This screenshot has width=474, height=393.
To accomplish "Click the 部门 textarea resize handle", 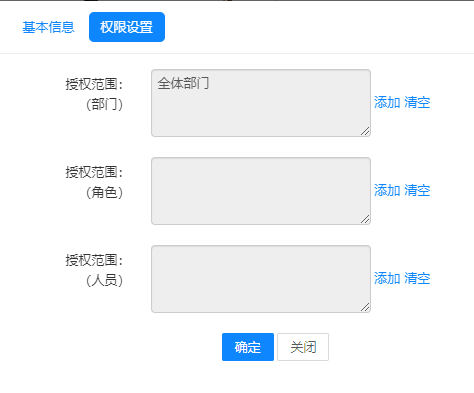I will (365, 131).
